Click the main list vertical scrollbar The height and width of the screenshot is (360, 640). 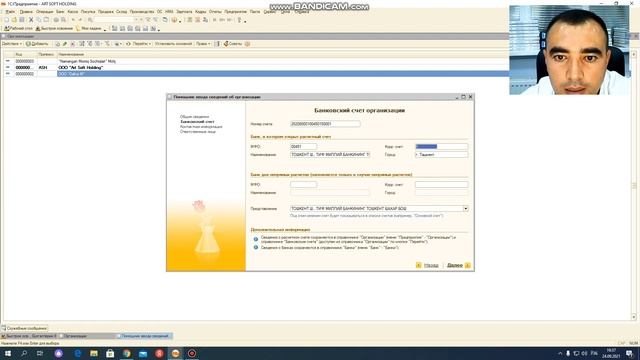[634, 186]
